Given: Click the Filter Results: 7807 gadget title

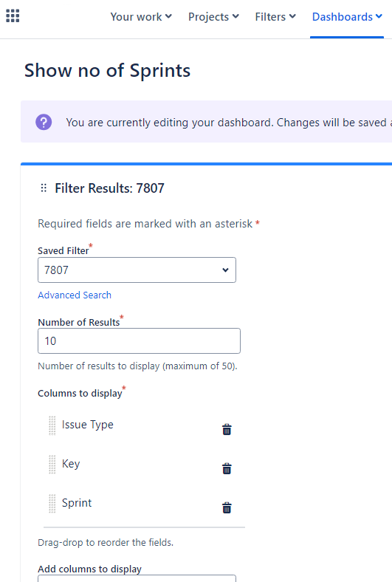Looking at the screenshot, I should (x=109, y=188).
